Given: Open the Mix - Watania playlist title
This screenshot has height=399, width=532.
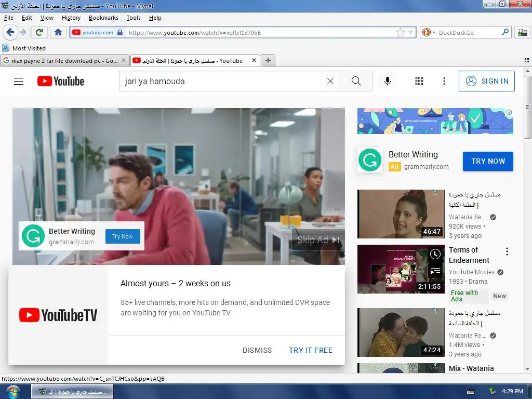Looking at the screenshot, I should [471, 368].
